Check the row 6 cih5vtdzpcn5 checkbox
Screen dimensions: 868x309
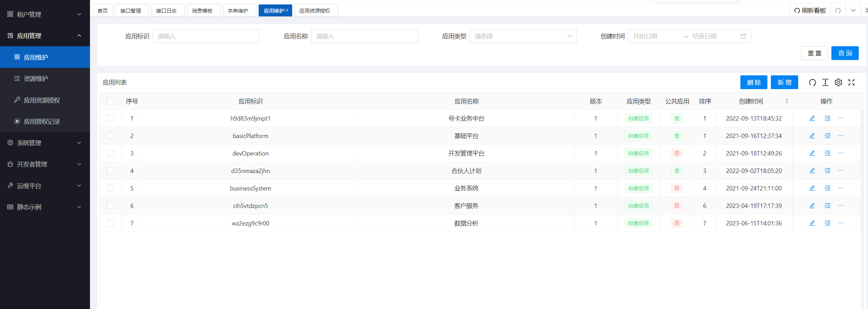coord(111,206)
